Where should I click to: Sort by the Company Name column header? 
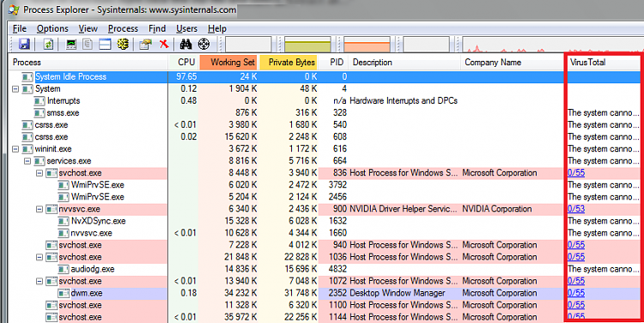pos(512,63)
